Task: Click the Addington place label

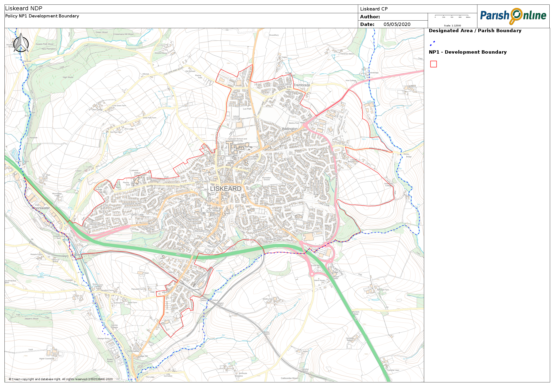Action: [x=290, y=129]
